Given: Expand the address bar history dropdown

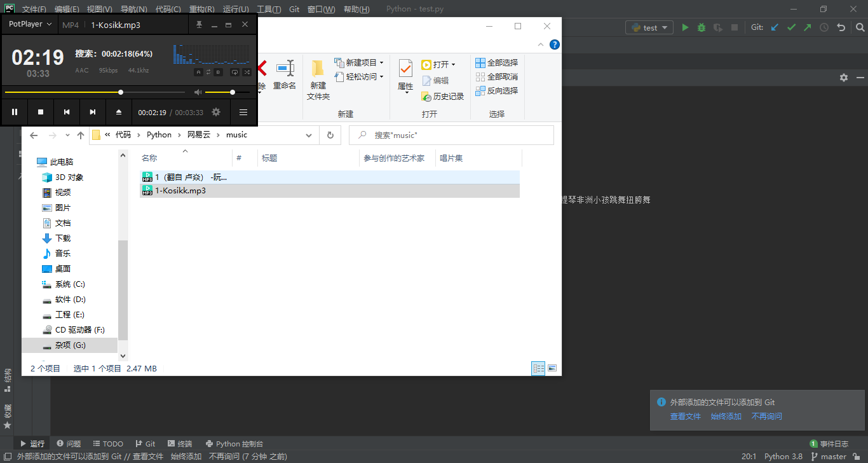Looking at the screenshot, I should pyautogui.click(x=309, y=135).
